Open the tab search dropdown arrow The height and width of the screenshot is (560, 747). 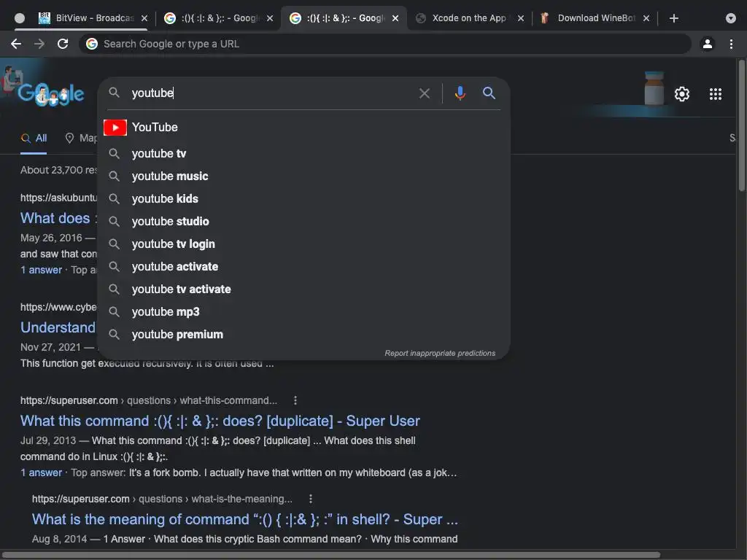[x=730, y=18]
